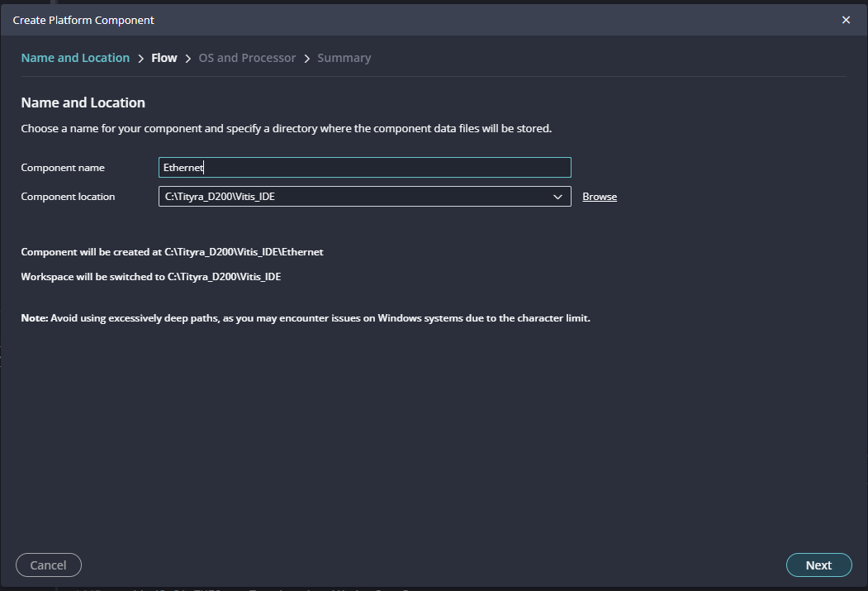Click the Name and Location section heading

pos(83,103)
